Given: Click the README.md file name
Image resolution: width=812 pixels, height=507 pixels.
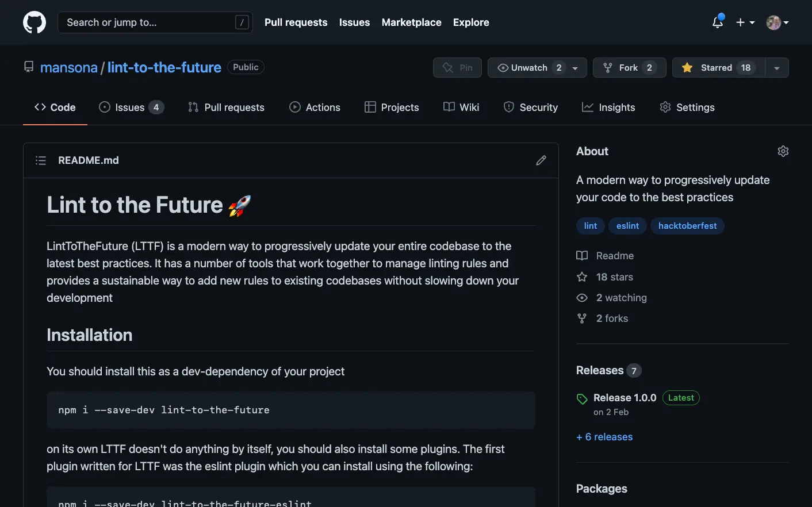Looking at the screenshot, I should click(89, 160).
